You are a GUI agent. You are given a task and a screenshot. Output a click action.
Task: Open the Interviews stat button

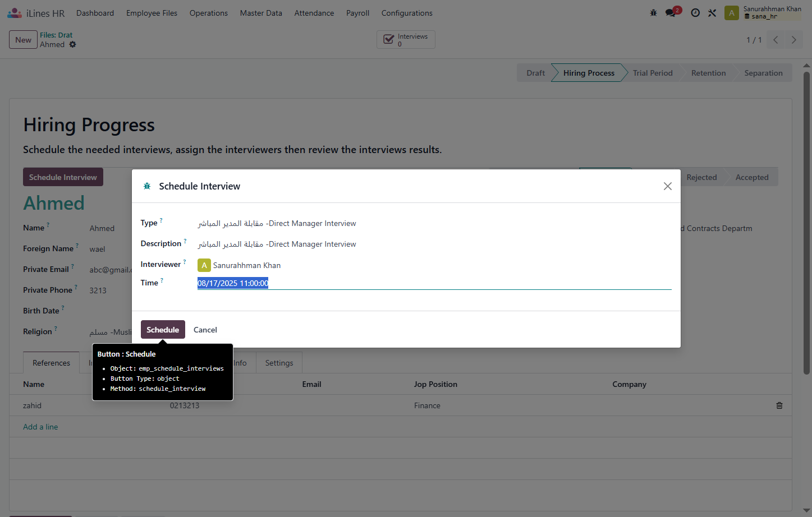(x=406, y=40)
